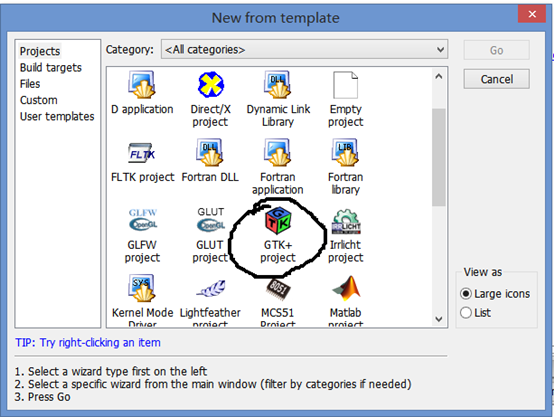Pick the Dynamic Link Library template icon

tap(278, 85)
